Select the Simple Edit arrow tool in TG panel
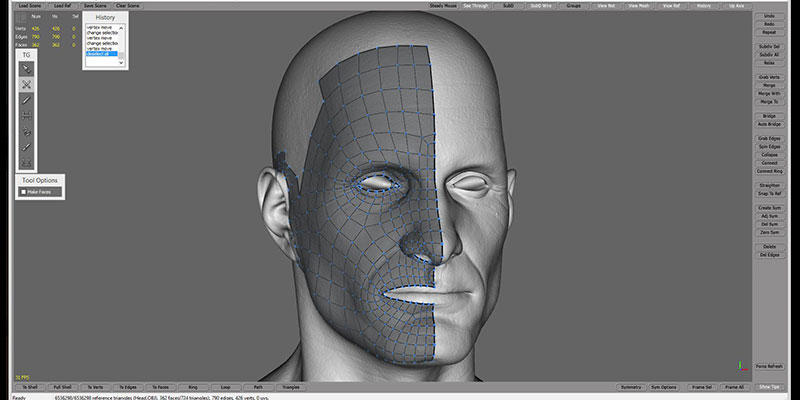This screenshot has width=800, height=400. [x=27, y=68]
